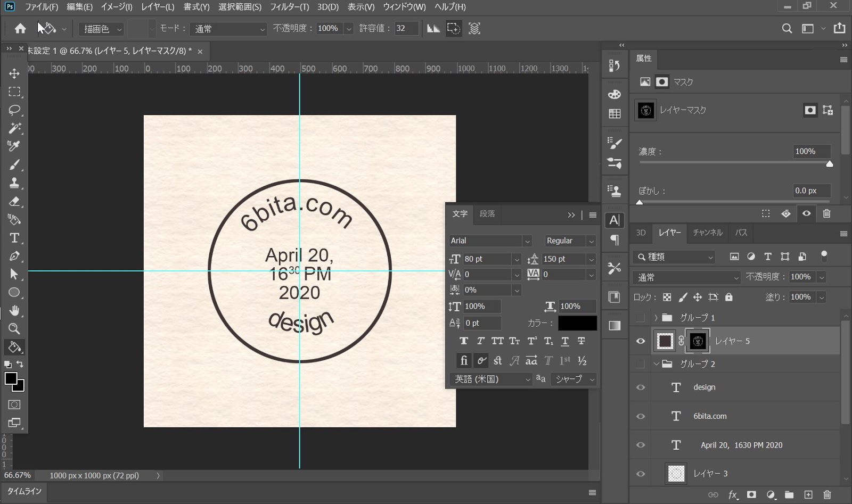This screenshot has width=852, height=504.
Task: Open the フィルター(T) menu
Action: [x=289, y=7]
